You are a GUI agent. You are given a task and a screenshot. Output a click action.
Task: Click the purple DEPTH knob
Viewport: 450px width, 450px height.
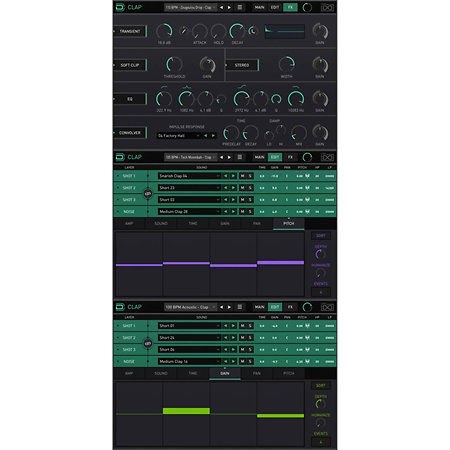point(320,254)
